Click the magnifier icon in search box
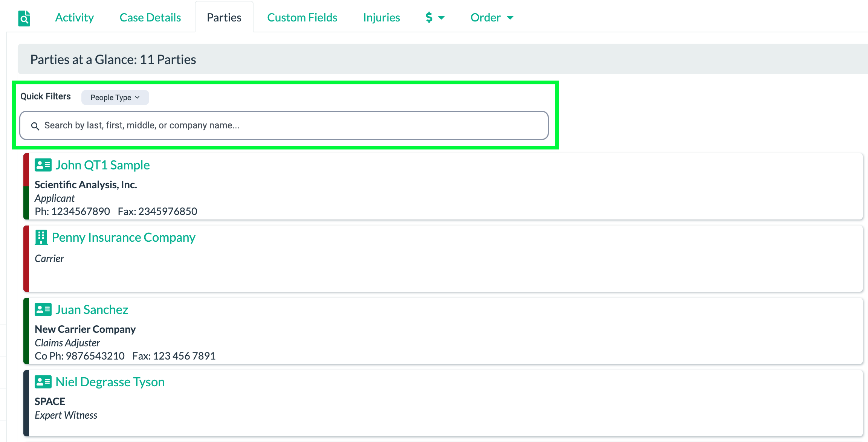The height and width of the screenshot is (442, 868). click(x=35, y=126)
